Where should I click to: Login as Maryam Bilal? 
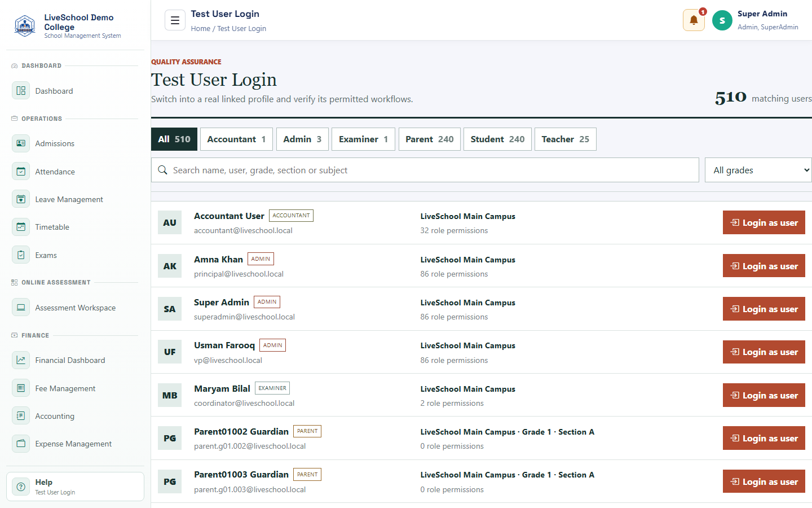tap(764, 395)
